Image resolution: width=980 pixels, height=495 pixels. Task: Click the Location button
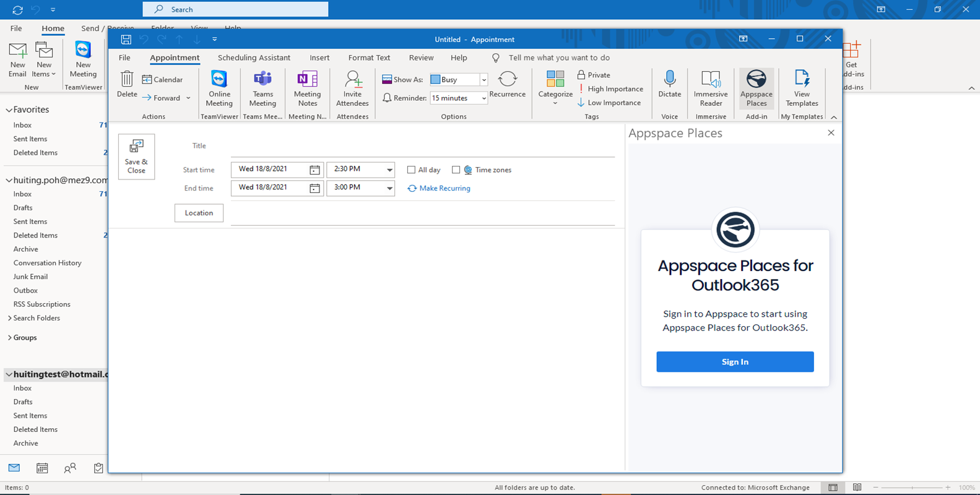point(199,213)
